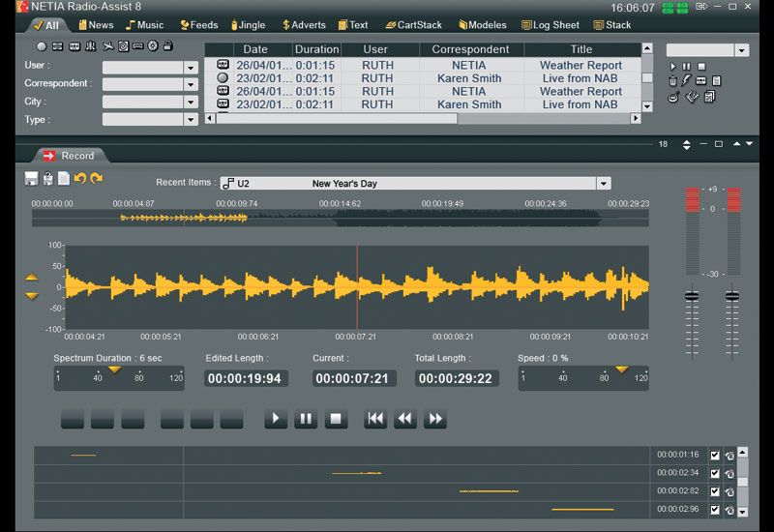The image size is (774, 532).
Task: Switch to the All tab
Action: click(x=46, y=25)
